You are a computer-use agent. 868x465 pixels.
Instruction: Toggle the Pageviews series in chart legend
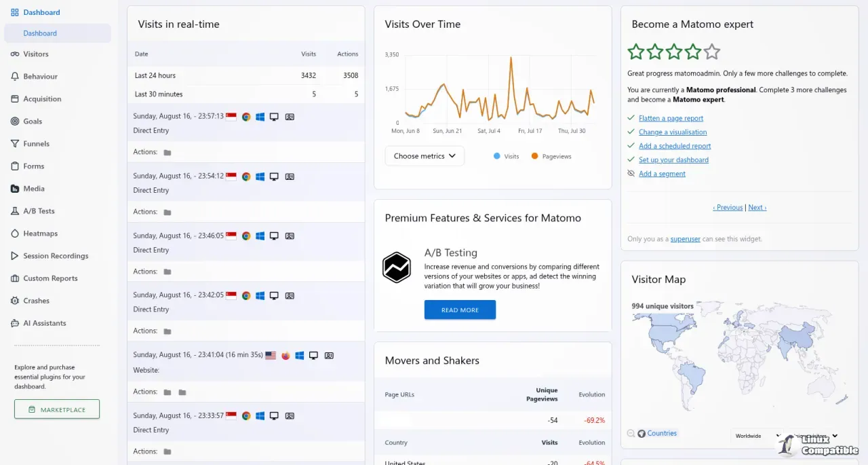(x=551, y=156)
